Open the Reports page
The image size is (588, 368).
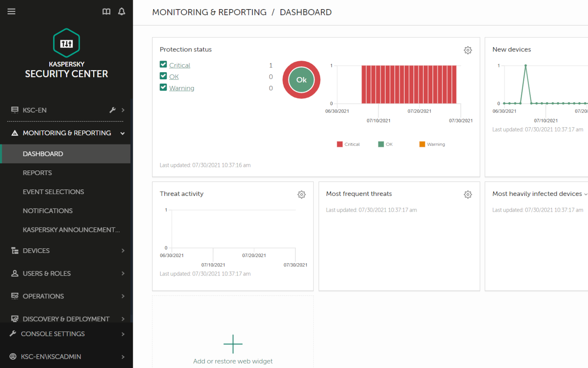(x=37, y=173)
